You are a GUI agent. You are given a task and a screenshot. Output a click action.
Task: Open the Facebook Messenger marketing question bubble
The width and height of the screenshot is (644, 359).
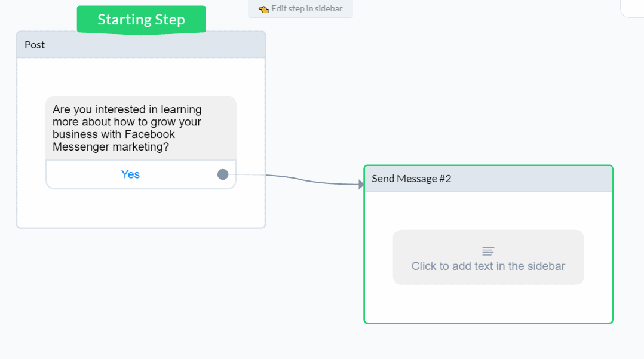[141, 128]
